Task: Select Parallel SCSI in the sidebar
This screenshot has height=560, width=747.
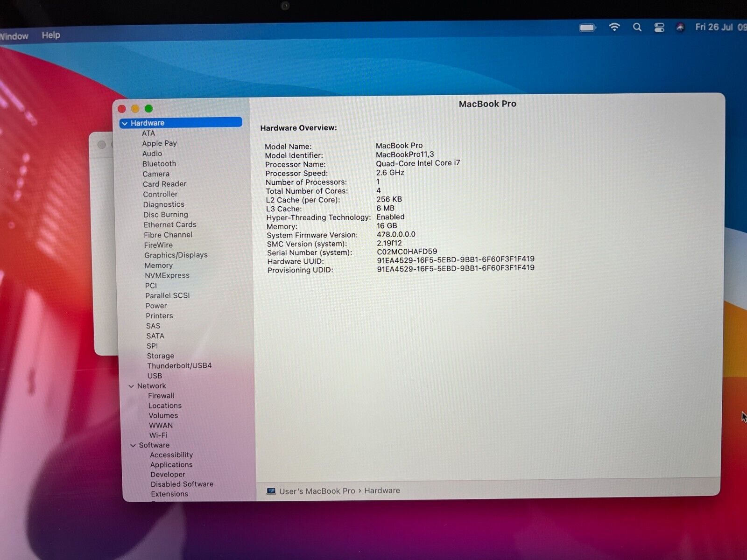Action: pos(168,295)
